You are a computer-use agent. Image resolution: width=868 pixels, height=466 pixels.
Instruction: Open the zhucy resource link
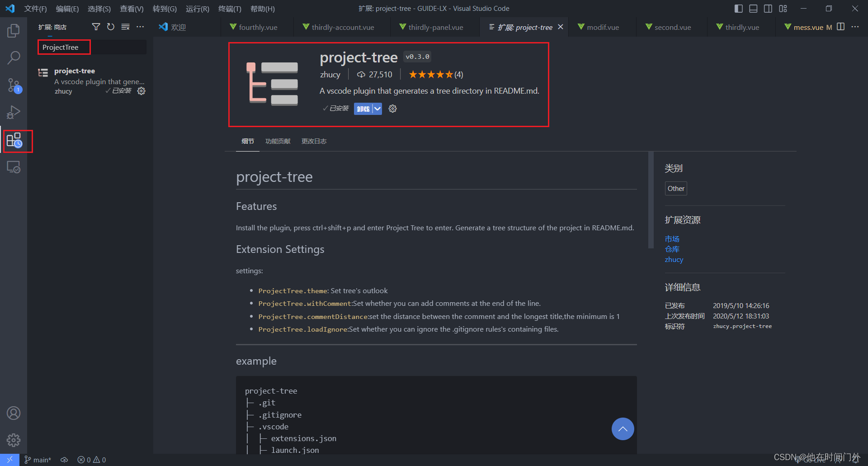point(674,260)
